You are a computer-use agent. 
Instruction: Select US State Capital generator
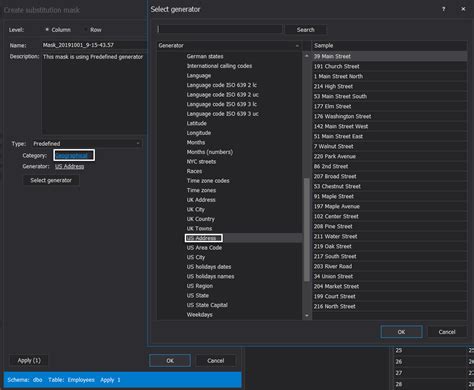207,305
